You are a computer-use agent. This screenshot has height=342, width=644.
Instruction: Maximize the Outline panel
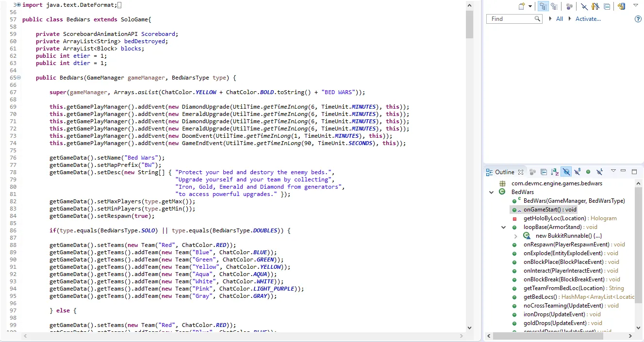(x=634, y=171)
